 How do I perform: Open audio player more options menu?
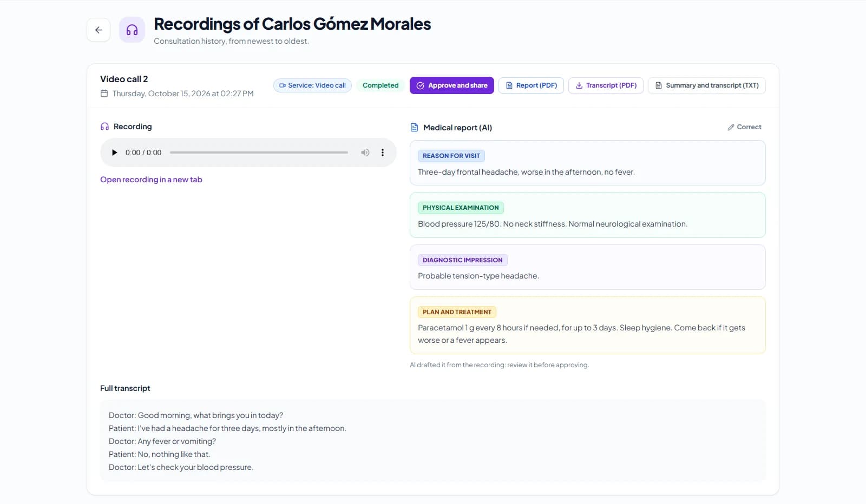coord(383,152)
